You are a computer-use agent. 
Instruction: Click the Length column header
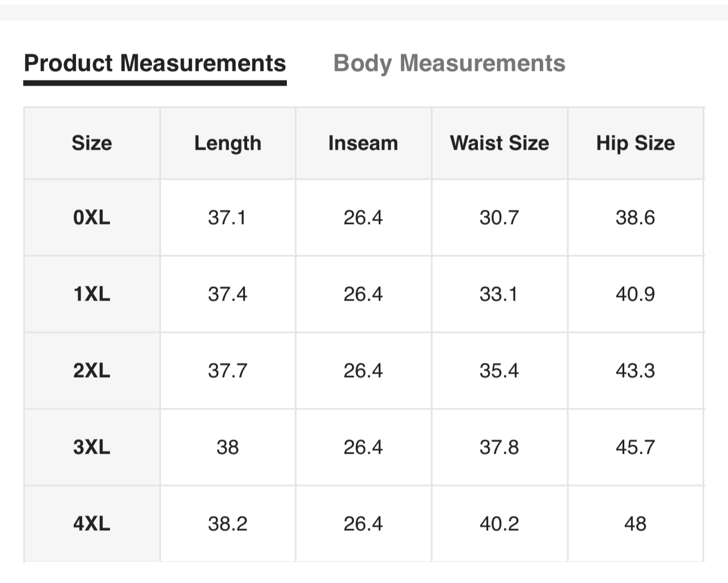pos(227,143)
